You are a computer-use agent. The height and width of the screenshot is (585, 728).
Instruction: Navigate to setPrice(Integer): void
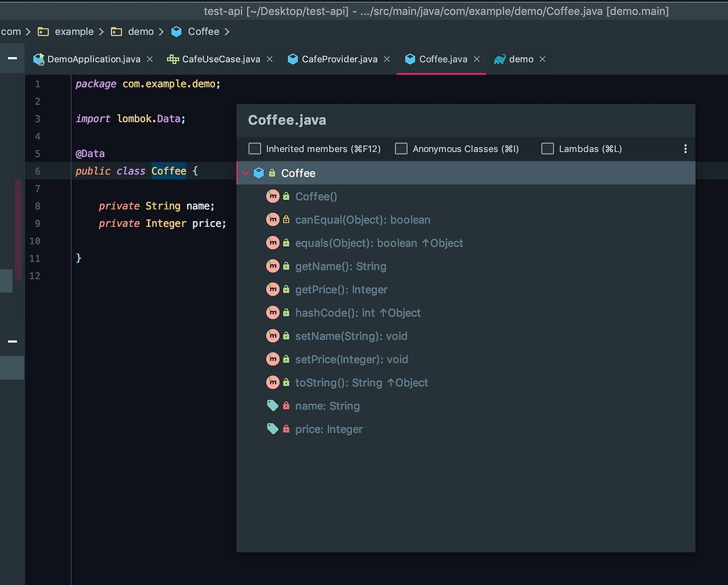[x=351, y=360]
